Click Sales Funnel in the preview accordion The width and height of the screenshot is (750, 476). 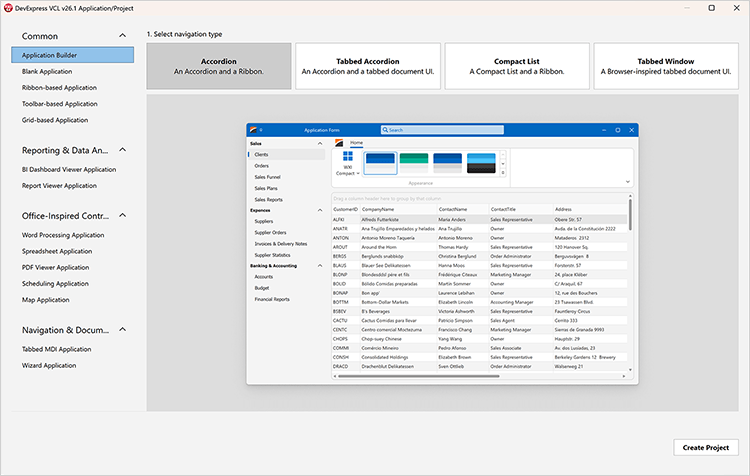coord(267,177)
